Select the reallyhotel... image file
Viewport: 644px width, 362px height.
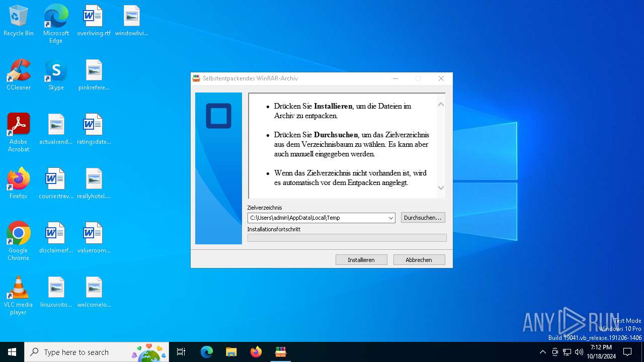click(94, 184)
